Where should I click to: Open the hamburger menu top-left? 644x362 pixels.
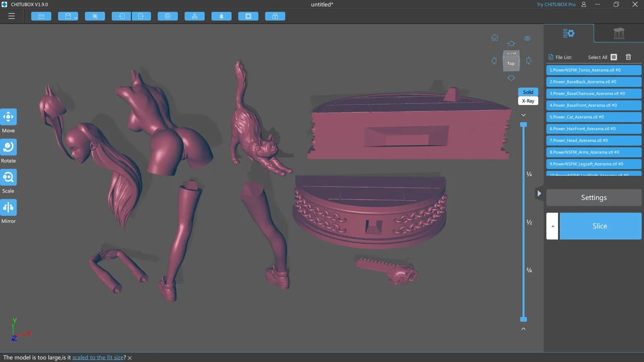[x=11, y=16]
